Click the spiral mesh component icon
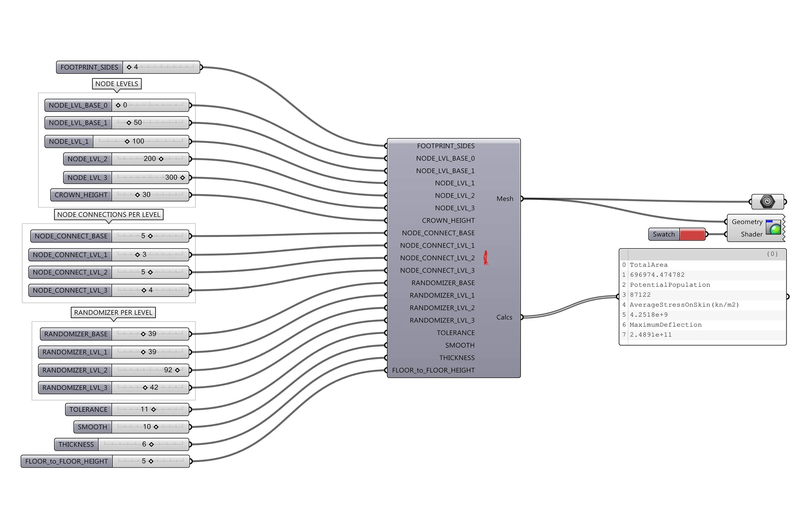This screenshot has width=812, height=530. (767, 201)
